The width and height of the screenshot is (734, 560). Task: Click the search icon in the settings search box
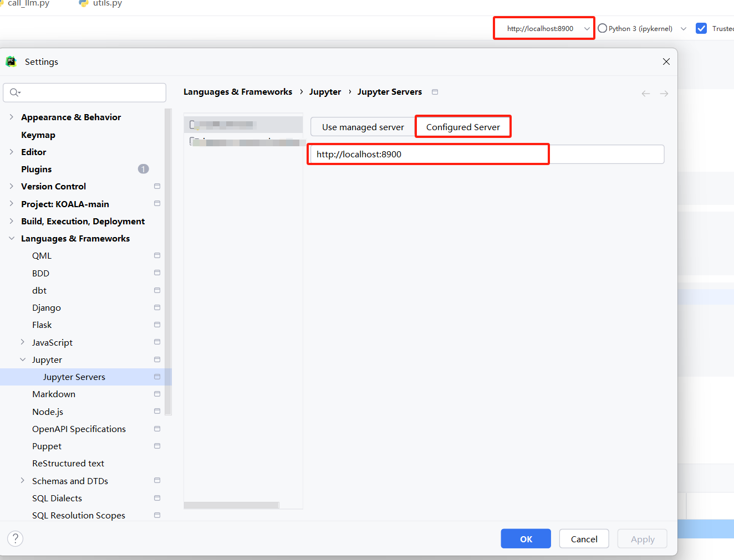point(14,93)
